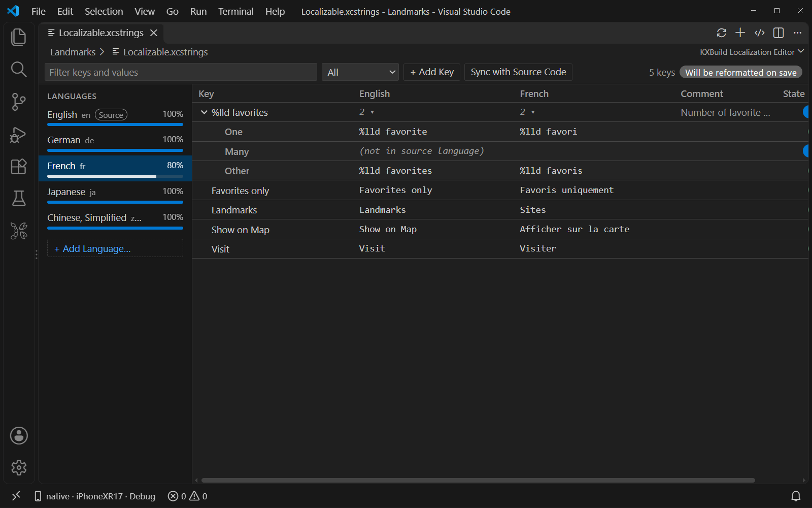
Task: Click the plus icon in editor toolbar
Action: (740, 33)
